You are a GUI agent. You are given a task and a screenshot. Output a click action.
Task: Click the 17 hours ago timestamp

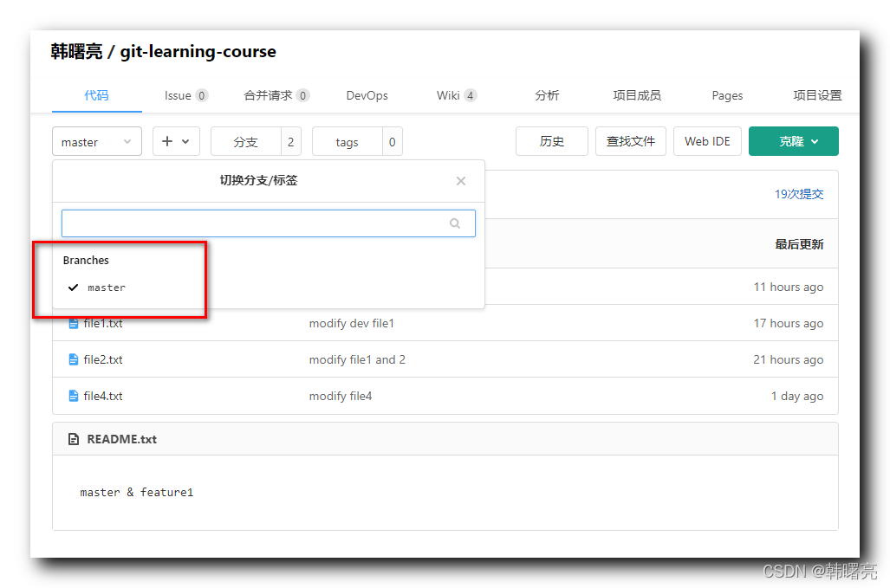tap(788, 323)
